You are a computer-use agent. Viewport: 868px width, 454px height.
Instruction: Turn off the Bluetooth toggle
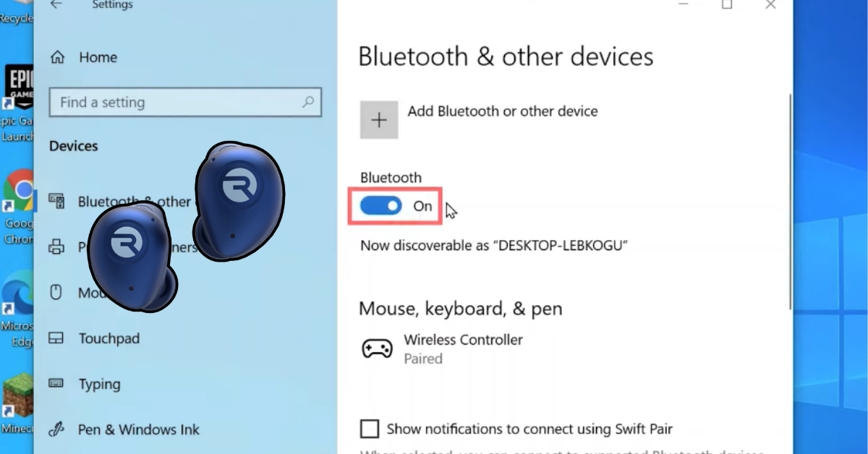[x=381, y=206]
